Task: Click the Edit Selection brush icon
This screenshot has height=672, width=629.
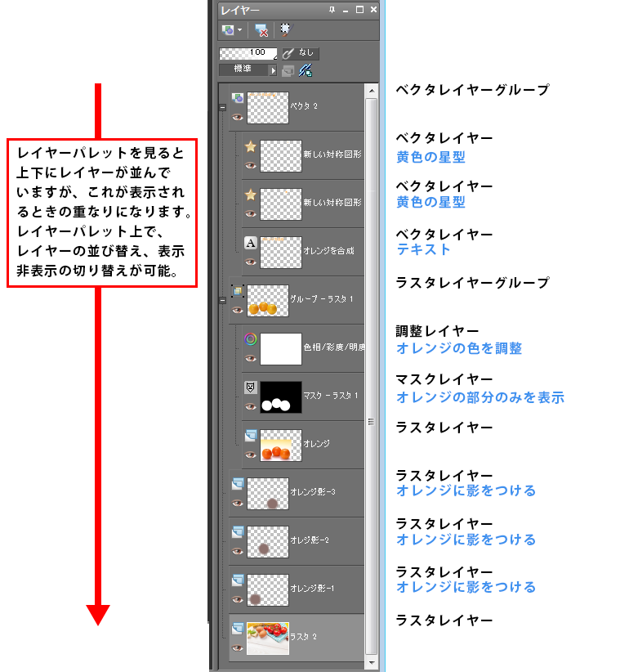Action: pyautogui.click(x=285, y=29)
